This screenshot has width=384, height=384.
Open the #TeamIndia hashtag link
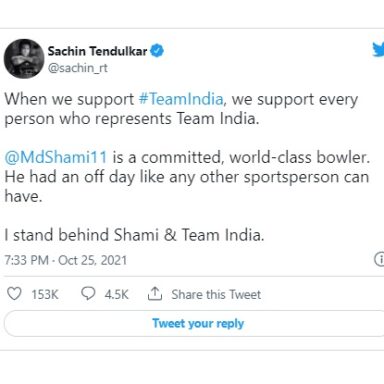coord(181,99)
